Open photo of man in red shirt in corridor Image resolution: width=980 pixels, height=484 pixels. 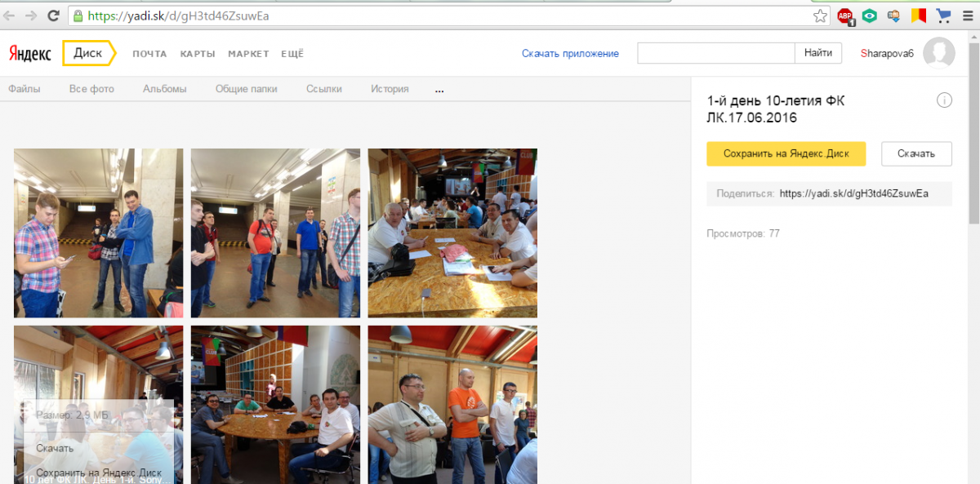[x=275, y=233]
